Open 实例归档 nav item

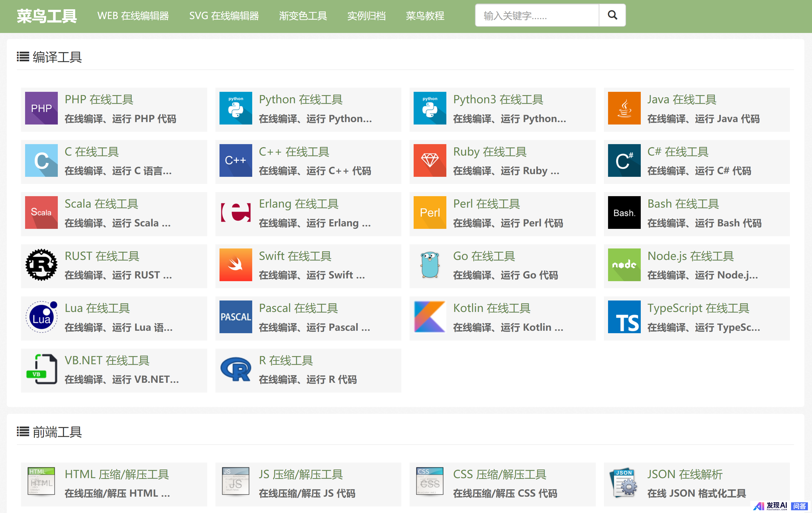coord(366,16)
